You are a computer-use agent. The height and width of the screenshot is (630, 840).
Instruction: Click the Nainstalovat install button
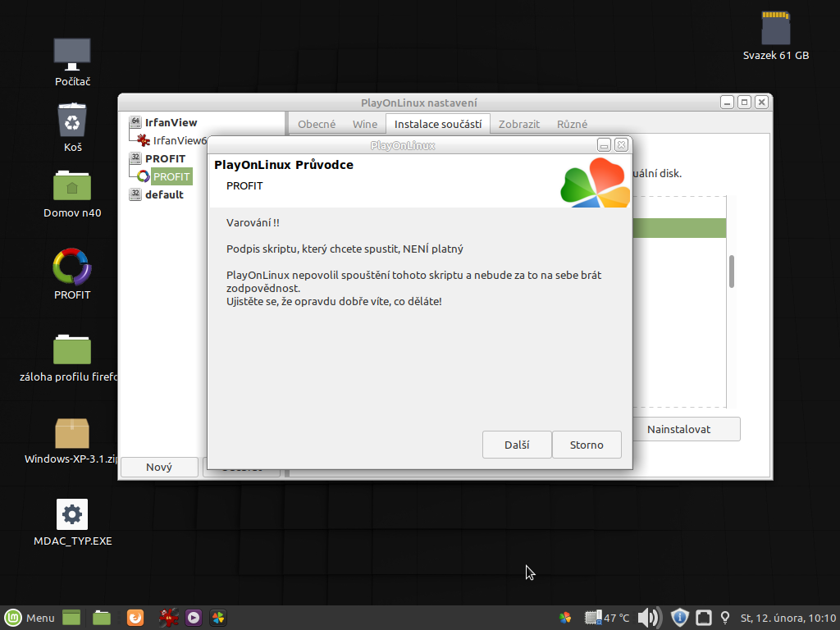click(x=678, y=429)
